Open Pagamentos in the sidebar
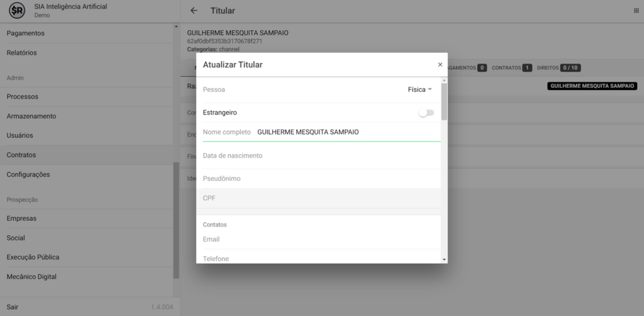Image resolution: width=644 pixels, height=316 pixels. [x=25, y=33]
